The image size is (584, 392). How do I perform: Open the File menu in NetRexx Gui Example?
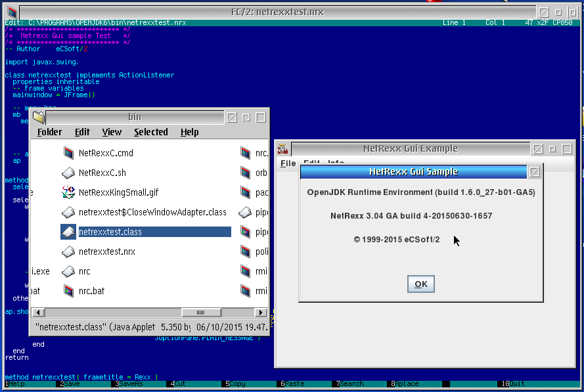click(288, 163)
